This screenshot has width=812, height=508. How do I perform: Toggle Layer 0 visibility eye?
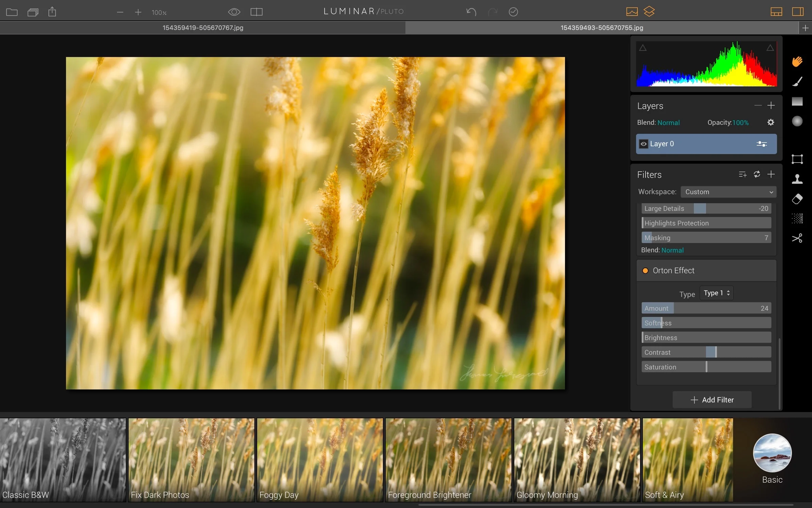pyautogui.click(x=644, y=144)
